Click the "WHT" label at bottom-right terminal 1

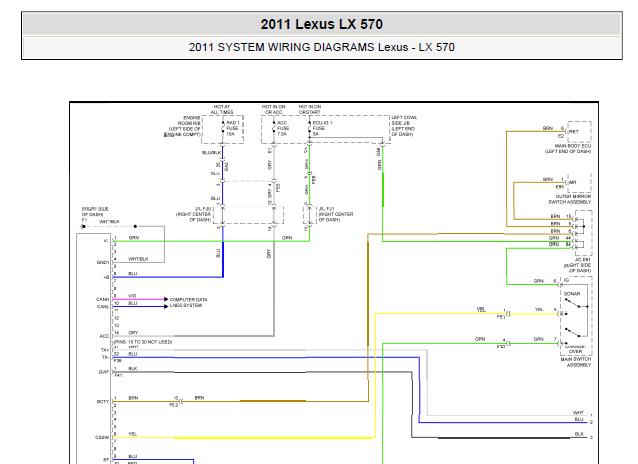pos(578,412)
